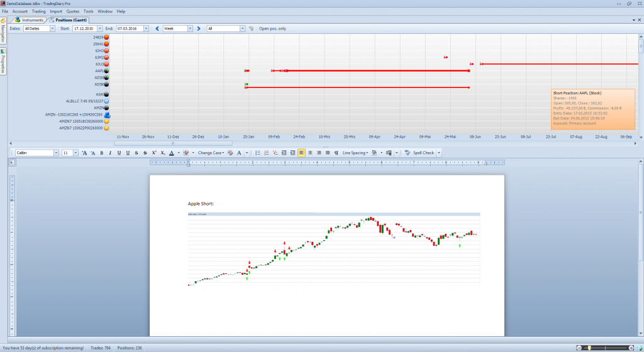Open the Week period dropdown
This screenshot has height=352, width=644.
[x=190, y=29]
